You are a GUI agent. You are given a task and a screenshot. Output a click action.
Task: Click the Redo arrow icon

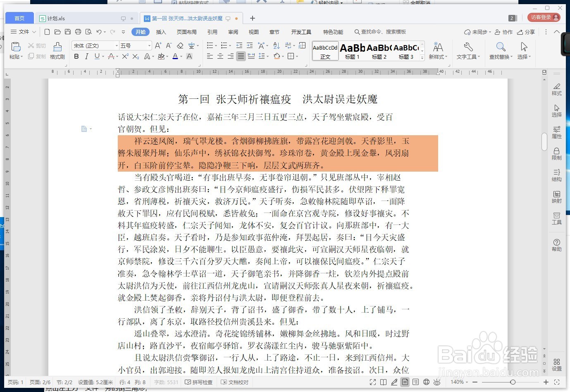click(x=112, y=32)
